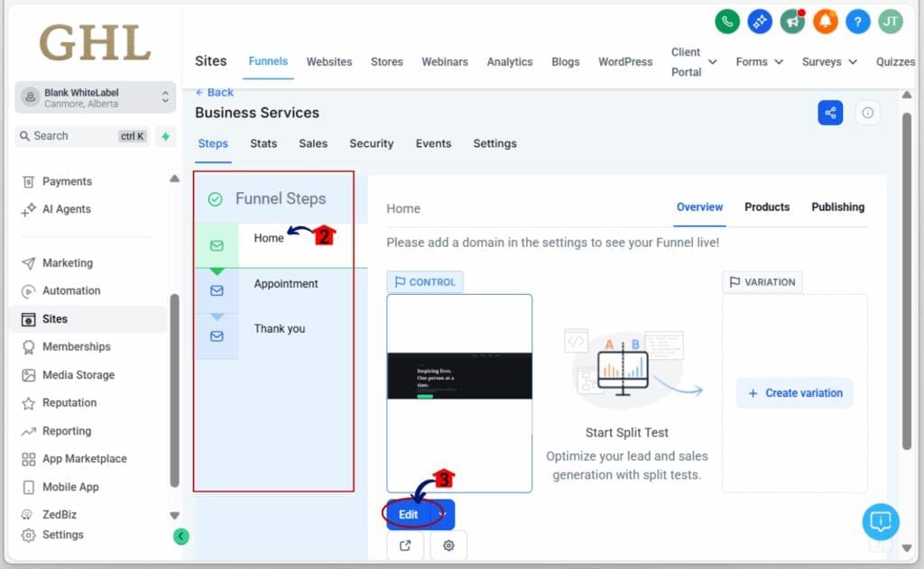Open the orange notifications bell
Viewport: 924px width, 569px height.
click(x=825, y=23)
